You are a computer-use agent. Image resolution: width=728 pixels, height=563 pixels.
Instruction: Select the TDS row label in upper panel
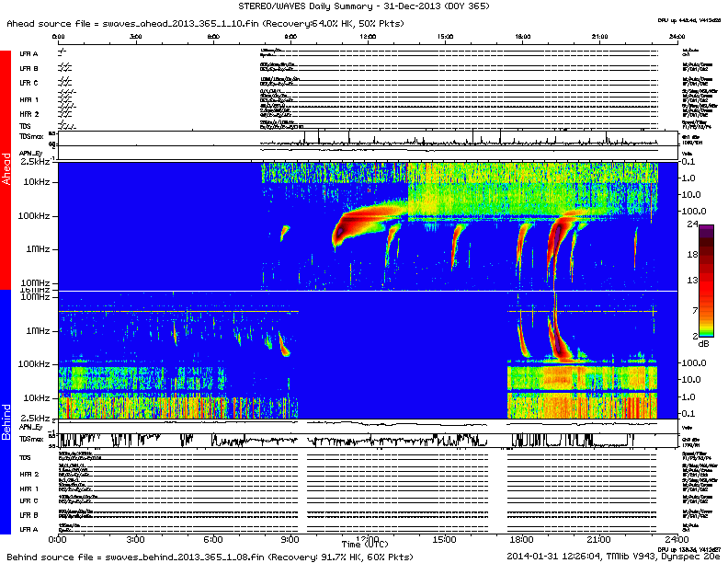coord(25,126)
